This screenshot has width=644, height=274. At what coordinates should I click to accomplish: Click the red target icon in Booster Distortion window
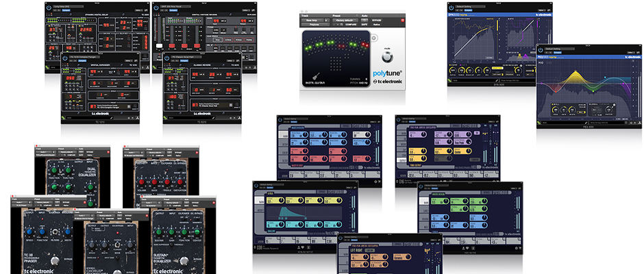197,152
